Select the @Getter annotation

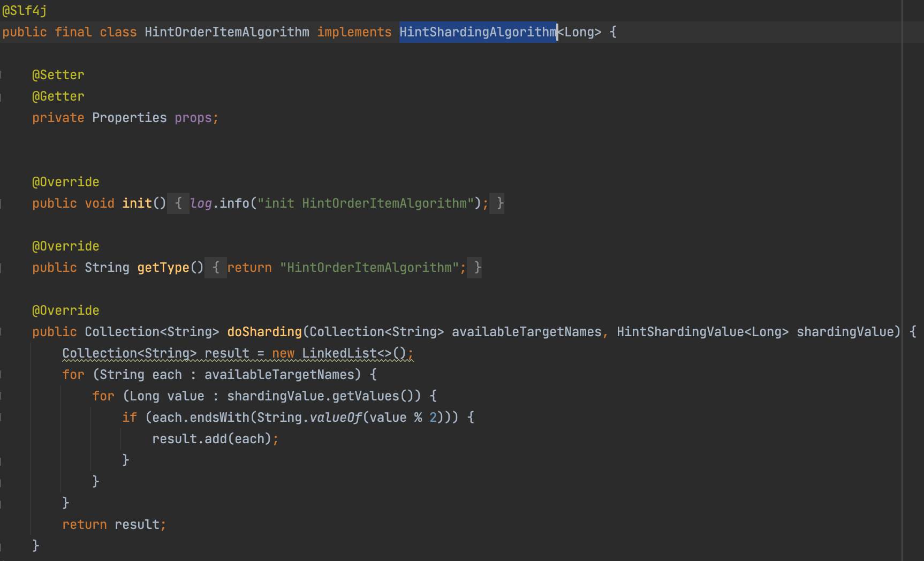tap(58, 96)
